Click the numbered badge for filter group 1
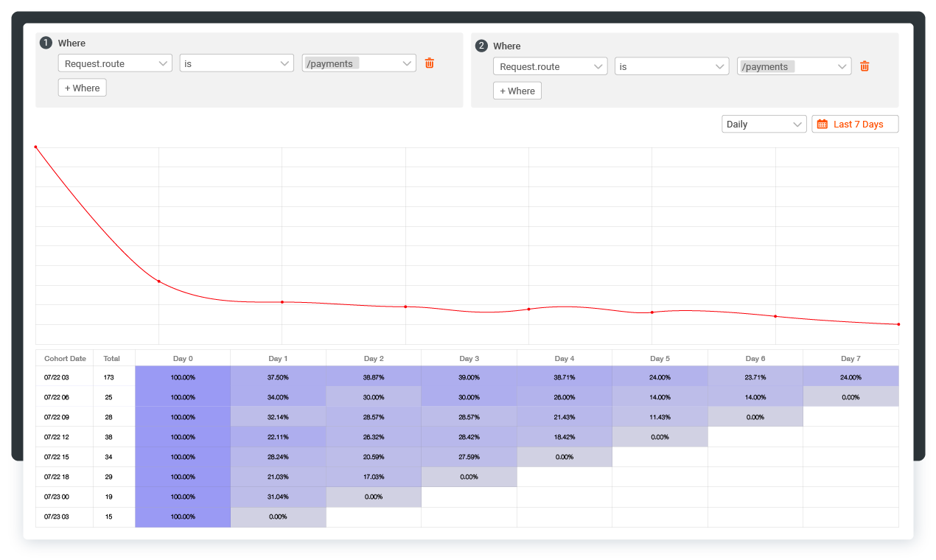This screenshot has width=936, height=560. pyautogui.click(x=46, y=43)
